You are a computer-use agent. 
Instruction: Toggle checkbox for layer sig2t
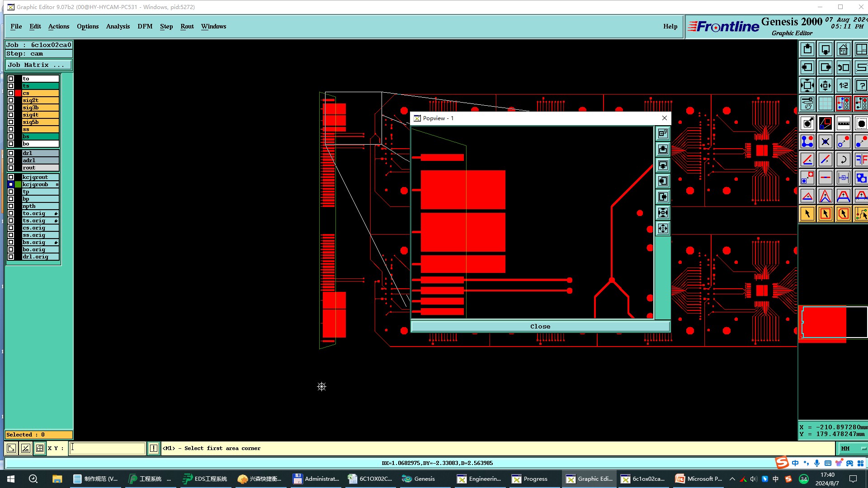point(11,100)
